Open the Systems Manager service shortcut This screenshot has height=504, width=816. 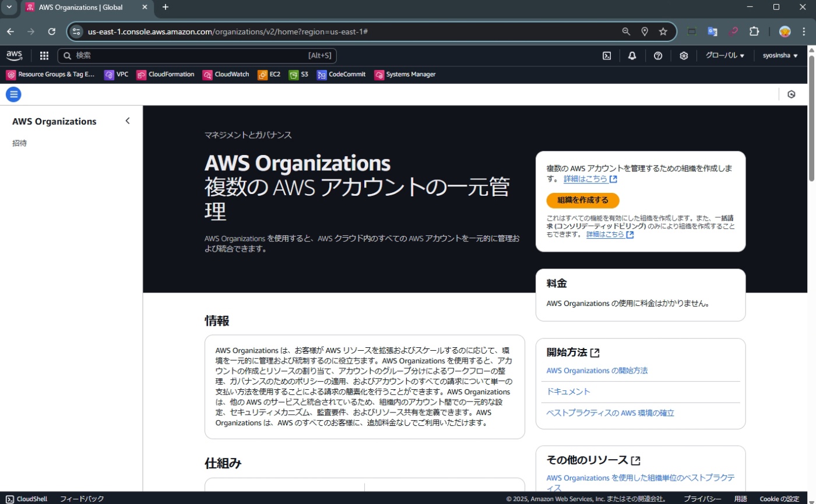[405, 75]
